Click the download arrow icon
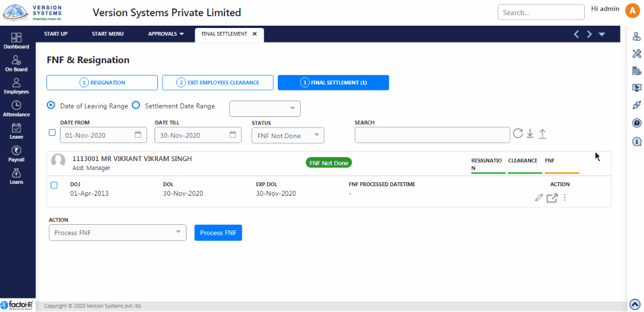 tap(530, 134)
